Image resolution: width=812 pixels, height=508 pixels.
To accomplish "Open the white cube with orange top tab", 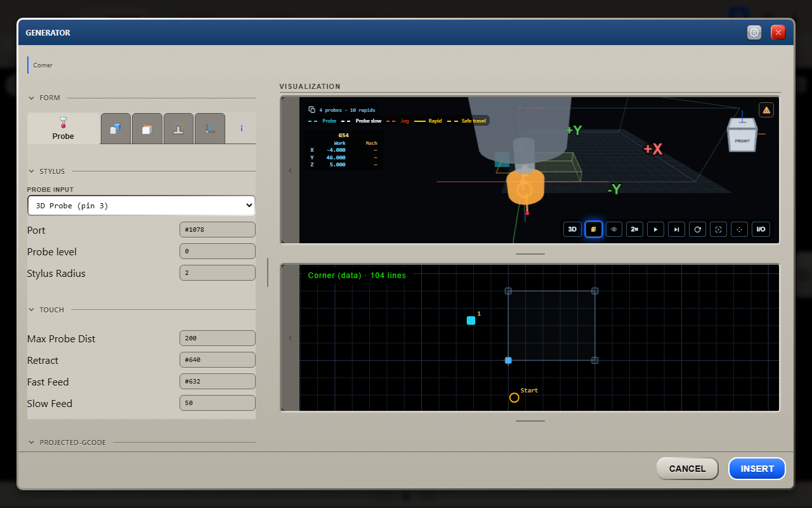I will (x=147, y=129).
